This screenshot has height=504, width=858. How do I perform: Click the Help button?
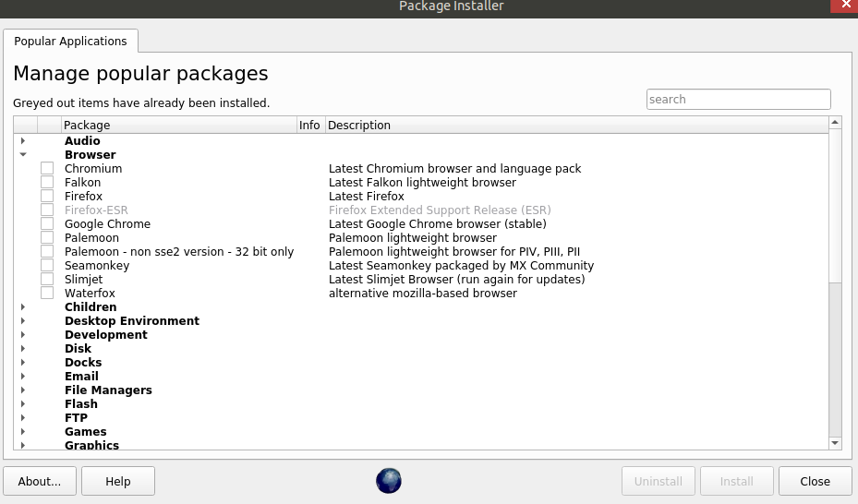pyautogui.click(x=118, y=481)
